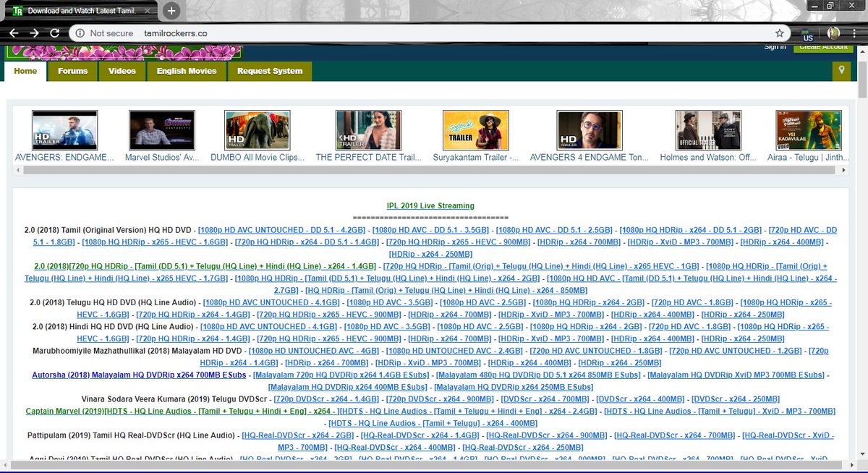
Task: Open the Airaa - Telugu thumbnail
Action: point(809,130)
